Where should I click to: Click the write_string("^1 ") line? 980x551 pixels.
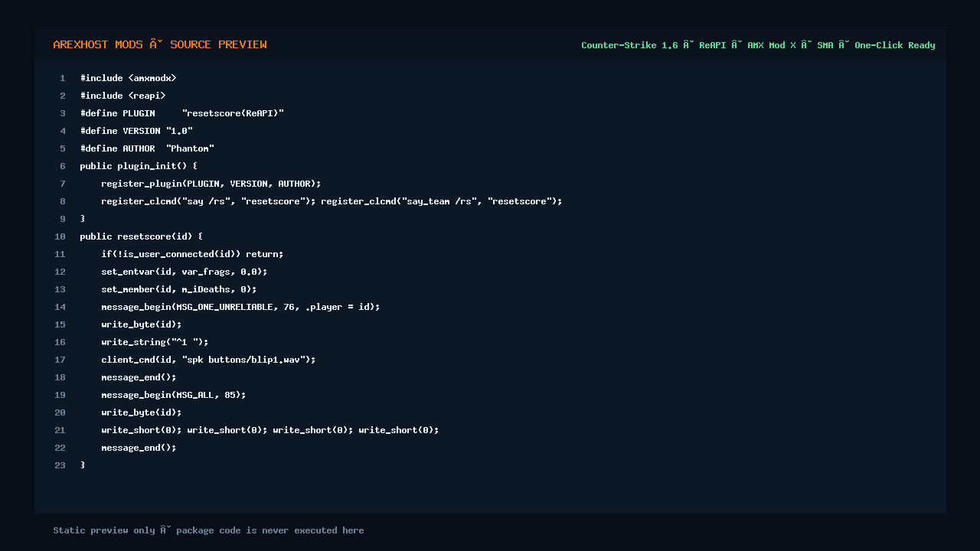click(x=155, y=342)
